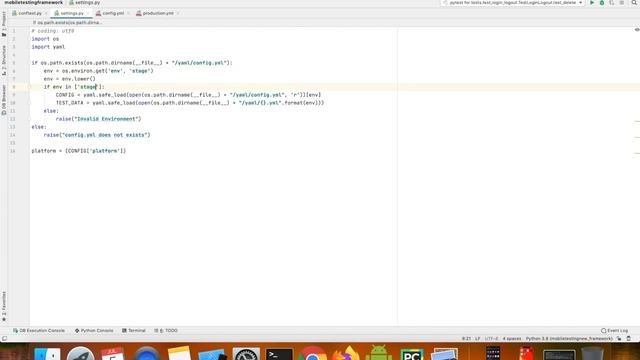The image size is (640, 360).
Task: Change line separator LF in status bar
Action: pos(478,338)
